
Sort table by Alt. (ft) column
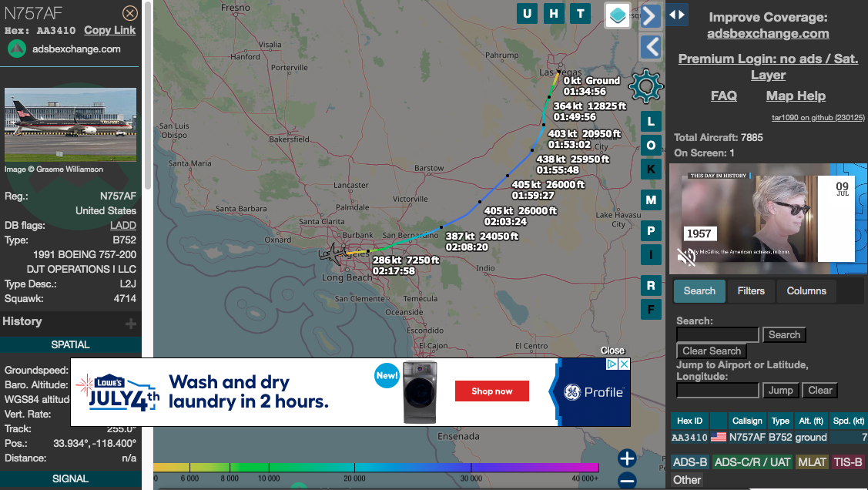811,421
